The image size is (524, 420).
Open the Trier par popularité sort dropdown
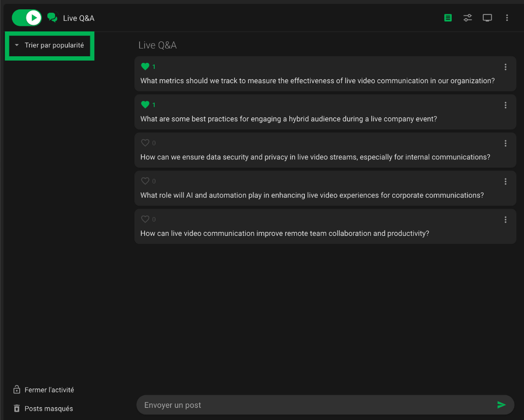pyautogui.click(x=50, y=45)
